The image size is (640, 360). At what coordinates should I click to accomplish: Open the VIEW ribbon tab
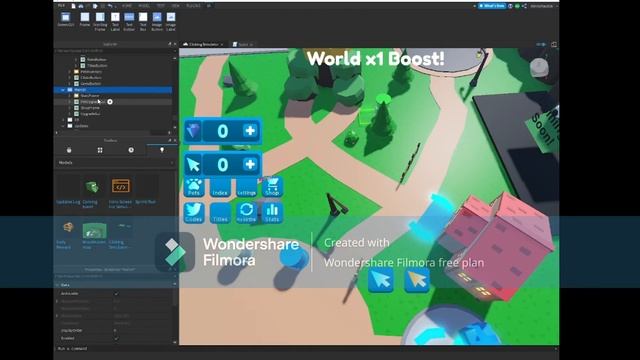pyautogui.click(x=176, y=6)
